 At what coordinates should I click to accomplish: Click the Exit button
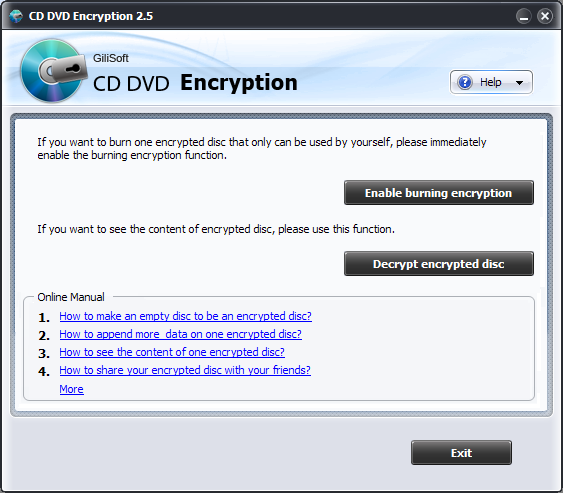click(x=461, y=453)
